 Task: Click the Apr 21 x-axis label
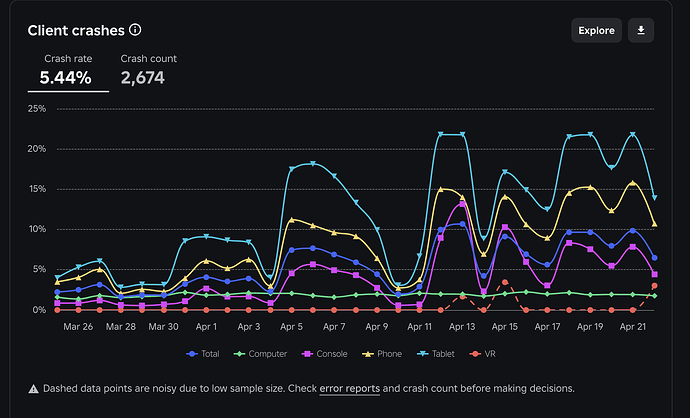point(632,327)
